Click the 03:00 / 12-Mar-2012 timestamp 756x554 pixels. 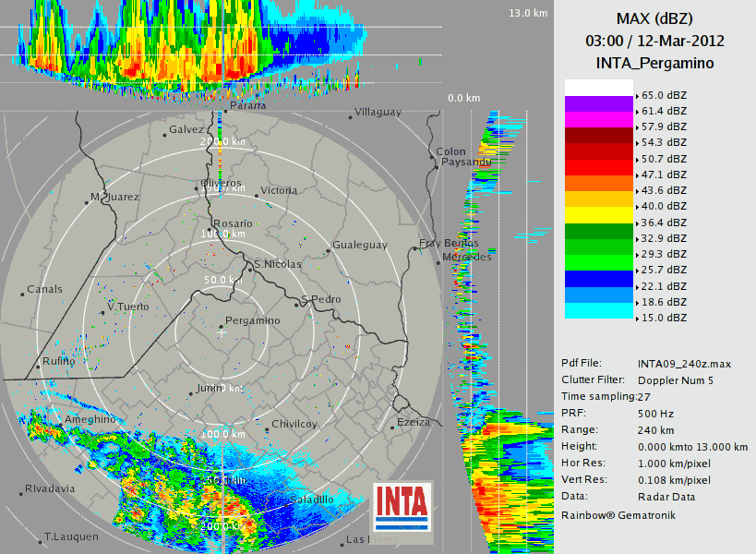(654, 41)
